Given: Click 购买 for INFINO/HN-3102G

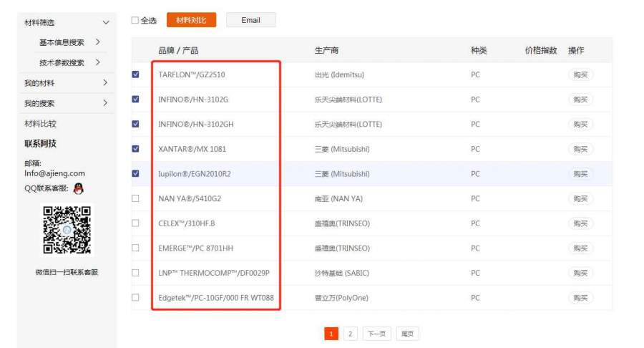Looking at the screenshot, I should pyautogui.click(x=580, y=100).
